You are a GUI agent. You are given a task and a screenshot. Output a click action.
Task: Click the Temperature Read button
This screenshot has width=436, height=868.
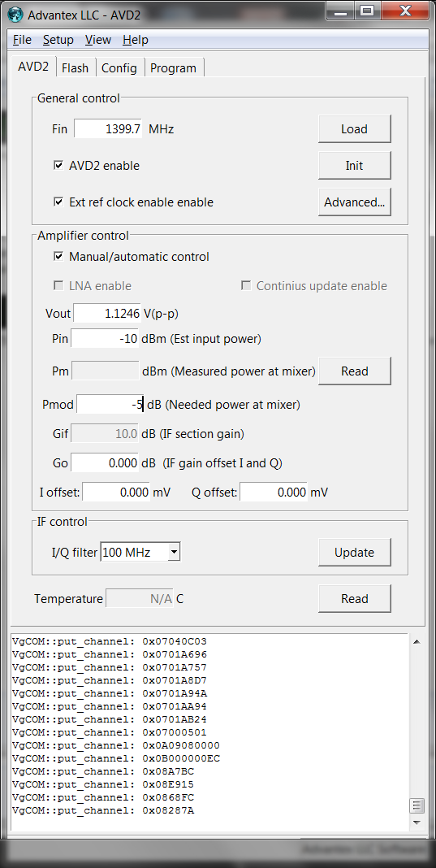coord(354,598)
